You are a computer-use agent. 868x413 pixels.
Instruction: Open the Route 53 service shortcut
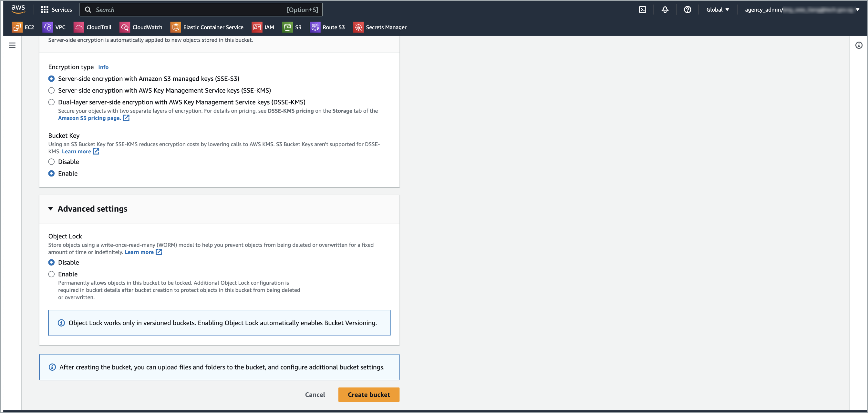tap(327, 27)
